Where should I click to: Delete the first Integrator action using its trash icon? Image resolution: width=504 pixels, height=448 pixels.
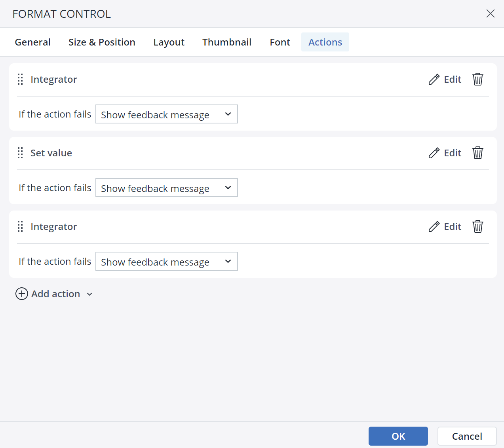click(478, 79)
